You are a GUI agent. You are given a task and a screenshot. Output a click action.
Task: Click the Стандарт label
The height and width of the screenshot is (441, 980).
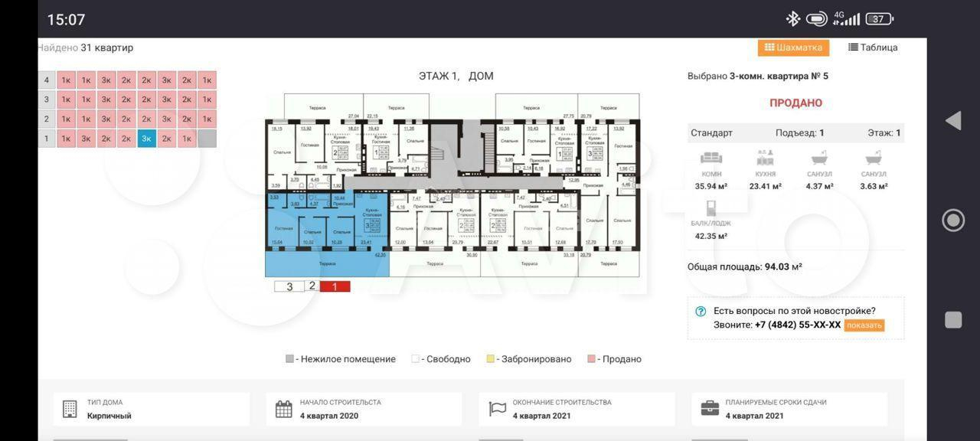point(712,133)
